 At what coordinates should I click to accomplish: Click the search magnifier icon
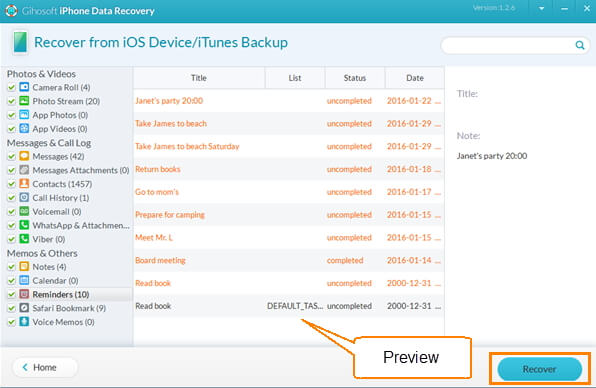(x=579, y=45)
